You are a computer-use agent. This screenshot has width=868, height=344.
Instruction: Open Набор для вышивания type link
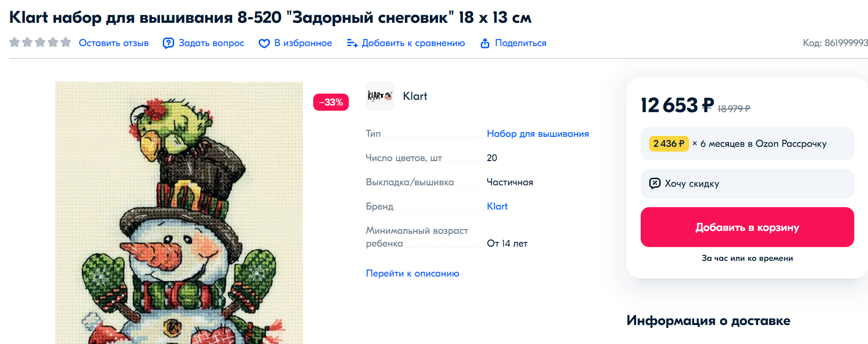pos(537,134)
